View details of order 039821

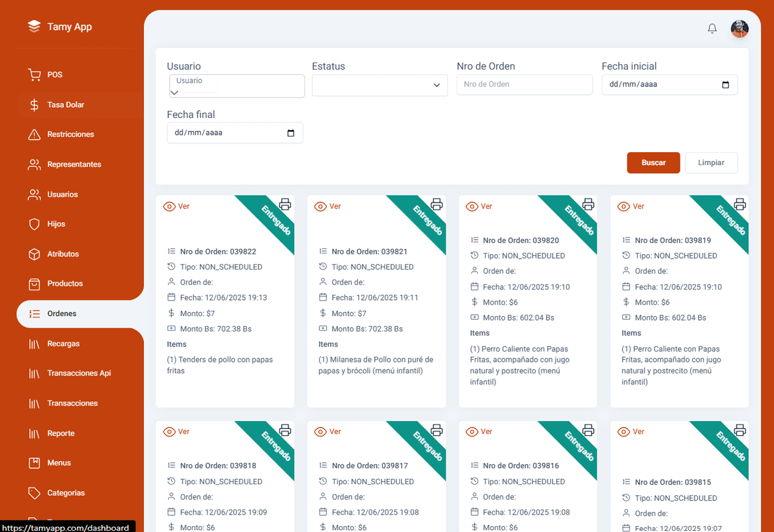(x=328, y=206)
